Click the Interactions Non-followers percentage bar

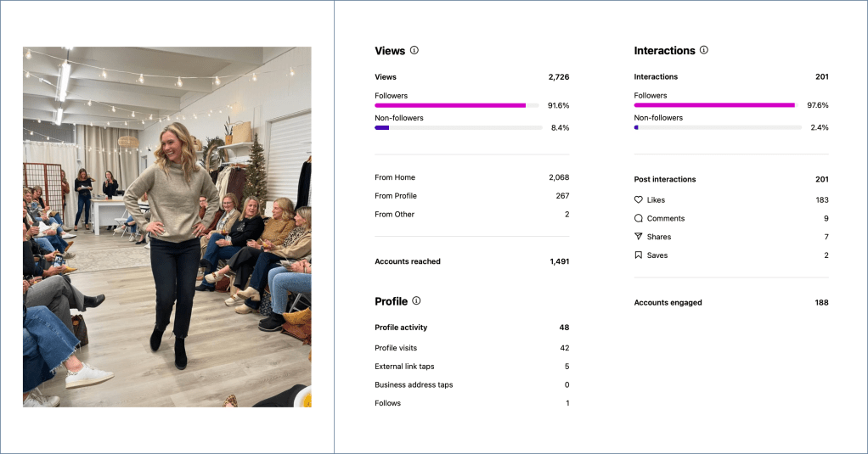click(x=718, y=128)
